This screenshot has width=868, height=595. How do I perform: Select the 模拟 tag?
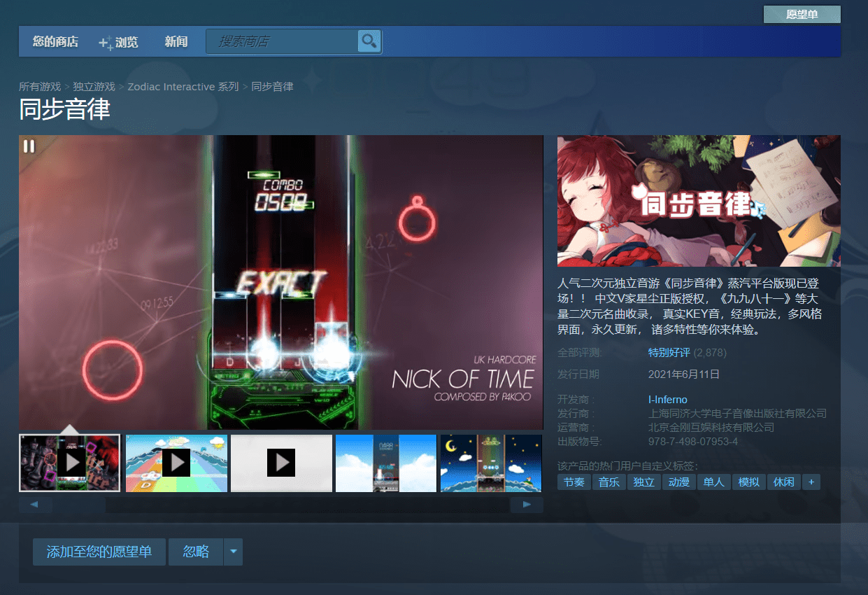coord(749,482)
